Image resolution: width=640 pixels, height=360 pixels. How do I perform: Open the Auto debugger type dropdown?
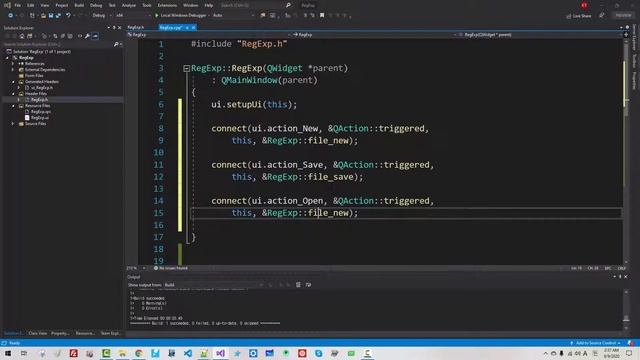click(233, 16)
